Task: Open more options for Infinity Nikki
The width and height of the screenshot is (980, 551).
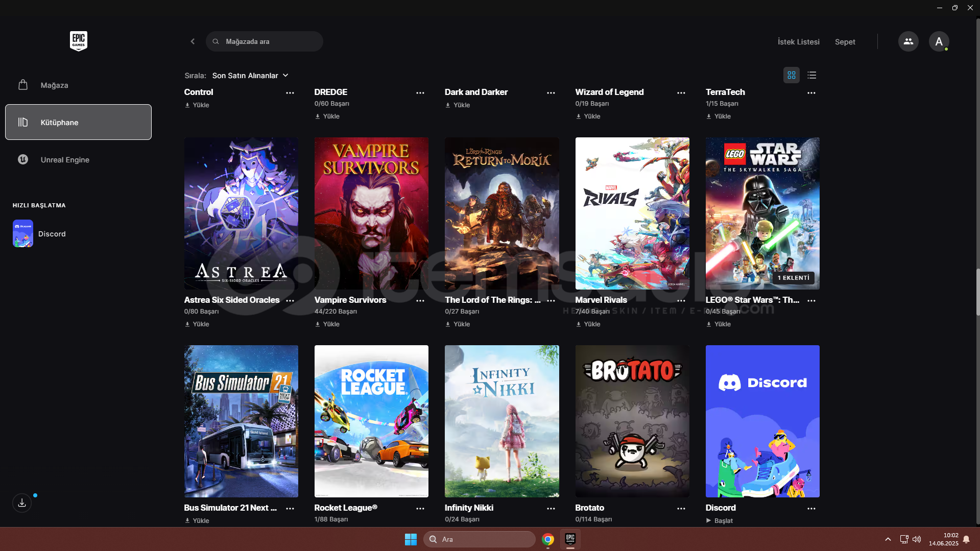Action: coord(551,509)
